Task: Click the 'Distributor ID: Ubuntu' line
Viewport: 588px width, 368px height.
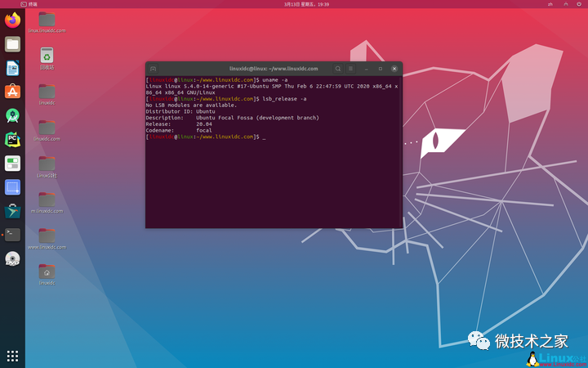Action: [x=180, y=111]
